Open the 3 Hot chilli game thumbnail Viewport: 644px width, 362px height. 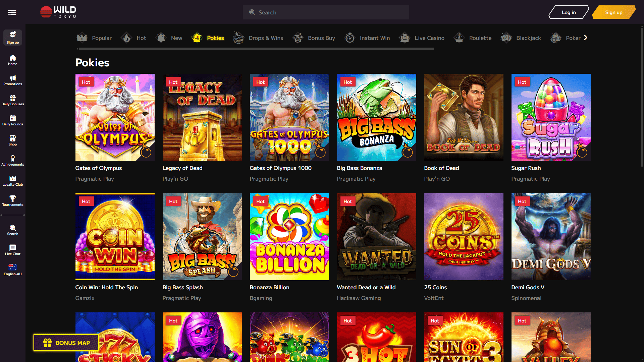(x=377, y=337)
